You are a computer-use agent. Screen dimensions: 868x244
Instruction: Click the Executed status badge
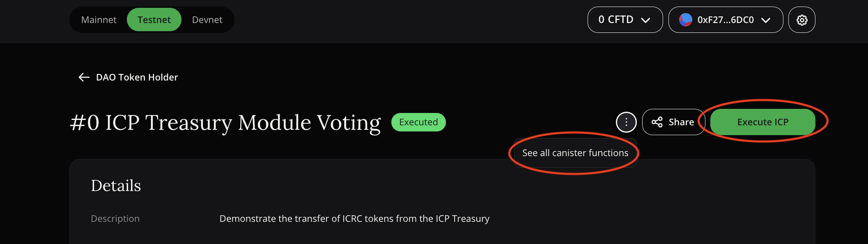(x=418, y=122)
